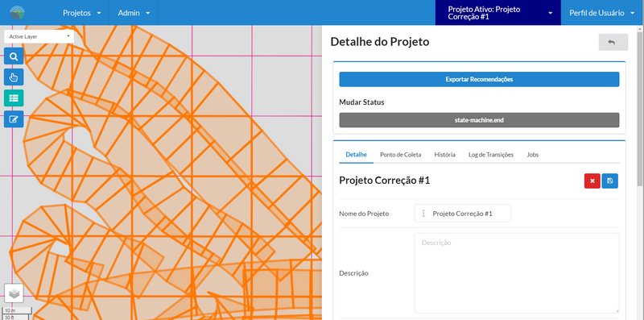Click the app logo in the navbar

17,13
